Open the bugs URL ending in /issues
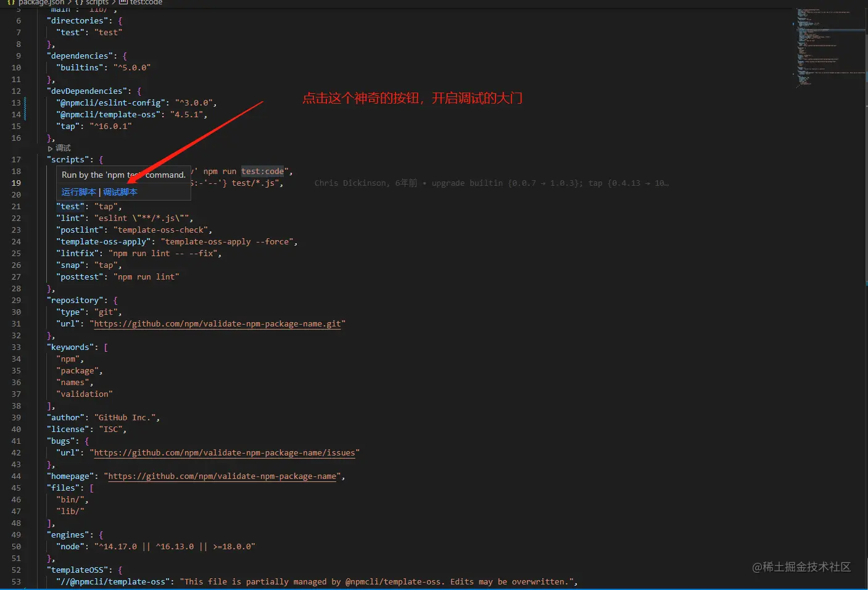 (x=225, y=453)
